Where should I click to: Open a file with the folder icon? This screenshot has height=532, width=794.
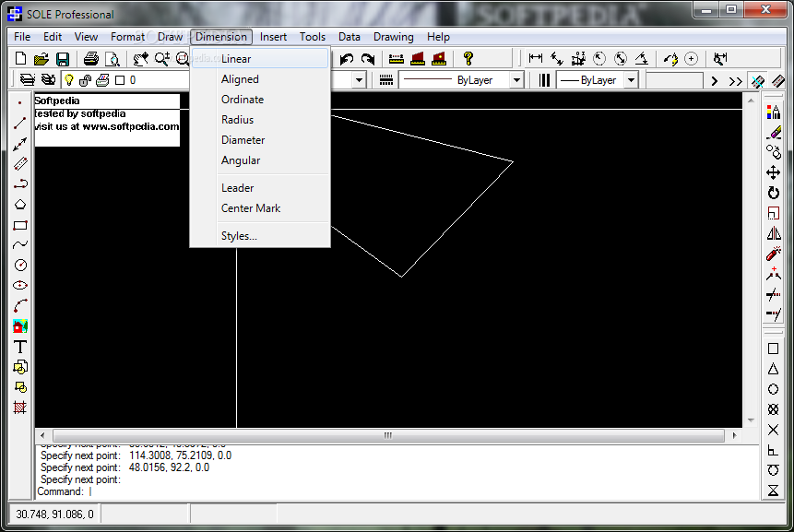[41, 59]
